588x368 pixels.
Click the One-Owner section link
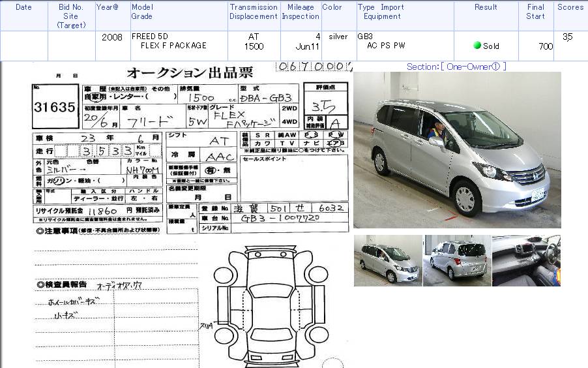(456, 67)
